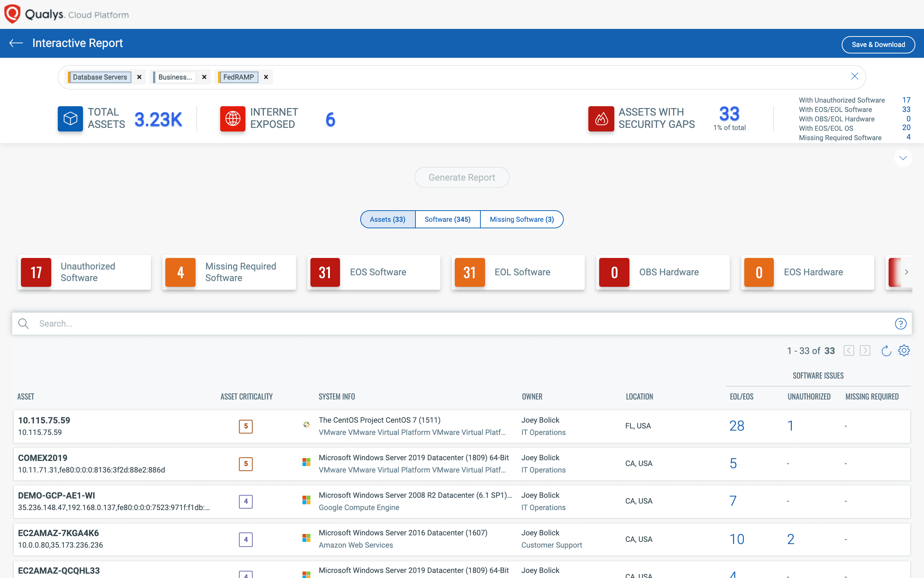This screenshot has width=924, height=578.
Task: Open unauthorized count 2 for EC2AMAZ-7KGA4K6
Action: 791,539
